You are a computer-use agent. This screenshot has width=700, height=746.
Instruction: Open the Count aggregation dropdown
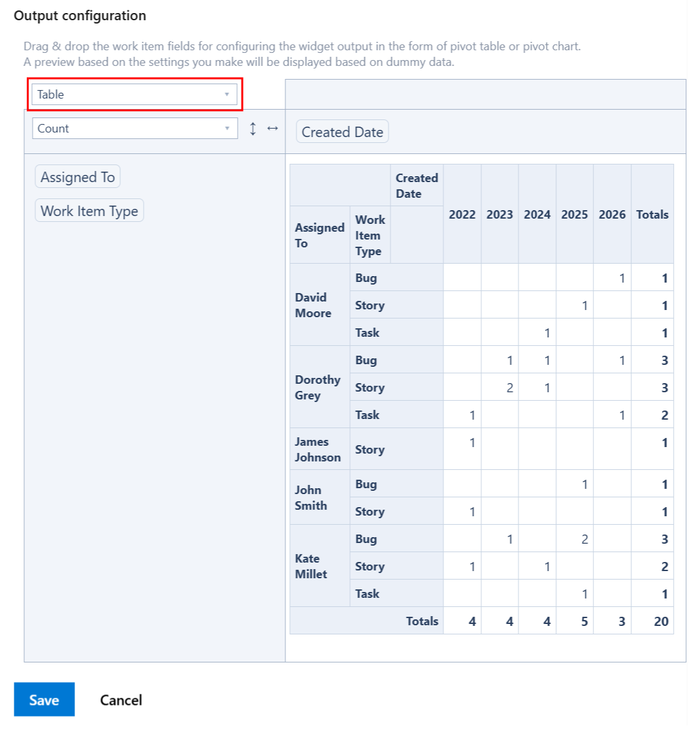click(x=134, y=128)
